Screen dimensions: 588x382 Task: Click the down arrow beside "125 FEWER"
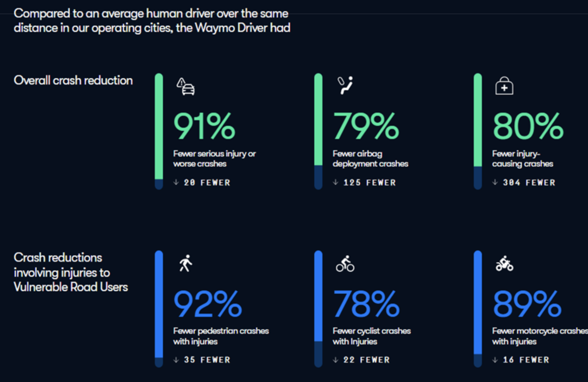pos(335,182)
